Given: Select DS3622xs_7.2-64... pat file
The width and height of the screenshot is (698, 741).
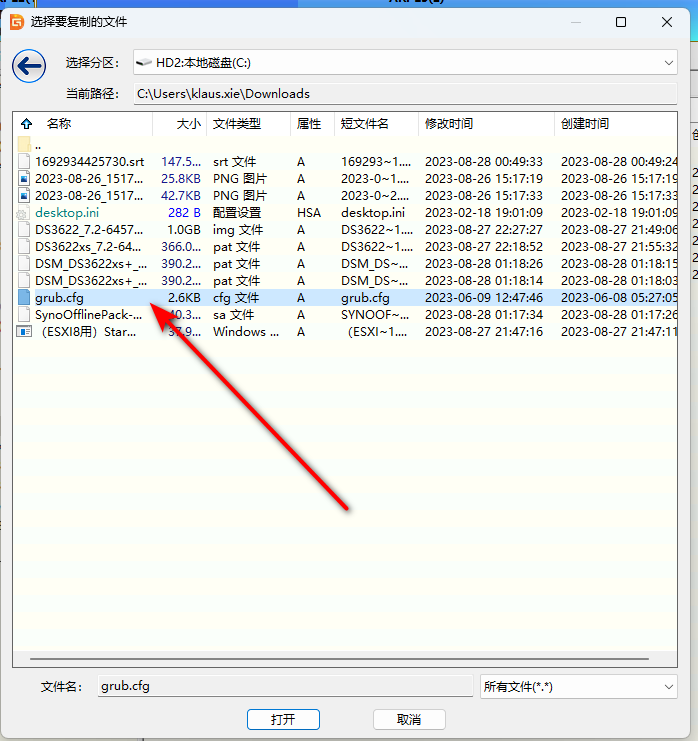Looking at the screenshot, I should click(88, 247).
